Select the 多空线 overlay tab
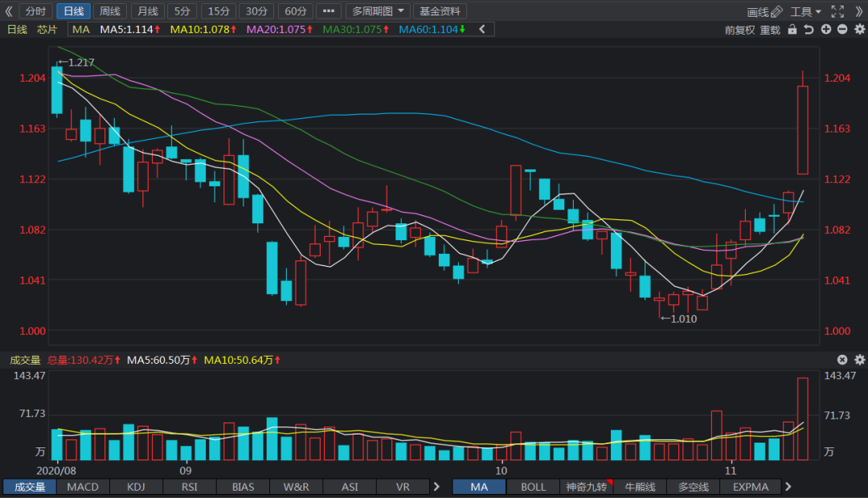 (x=693, y=487)
